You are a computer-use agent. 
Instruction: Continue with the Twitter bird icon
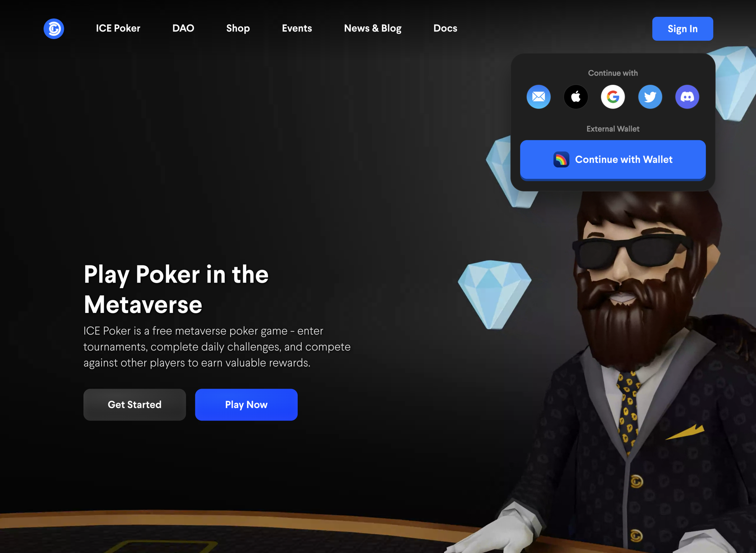pos(650,97)
